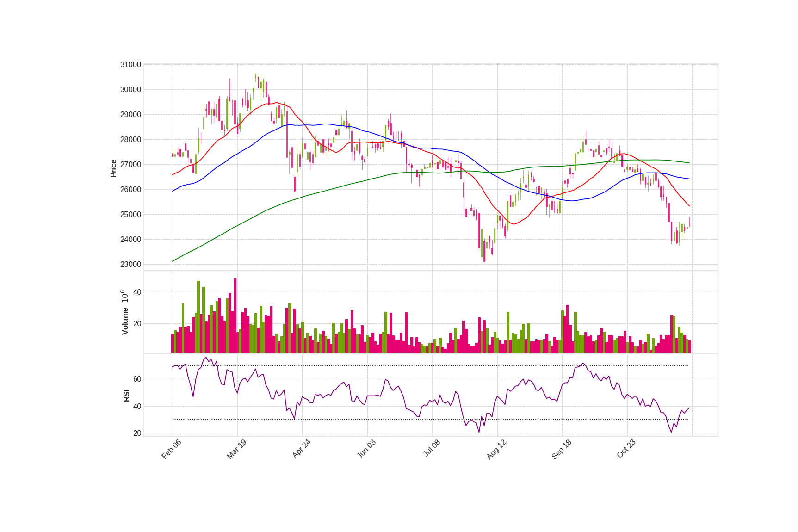Click the 25000 price tick label
The height and width of the screenshot is (532, 798).
click(x=130, y=215)
